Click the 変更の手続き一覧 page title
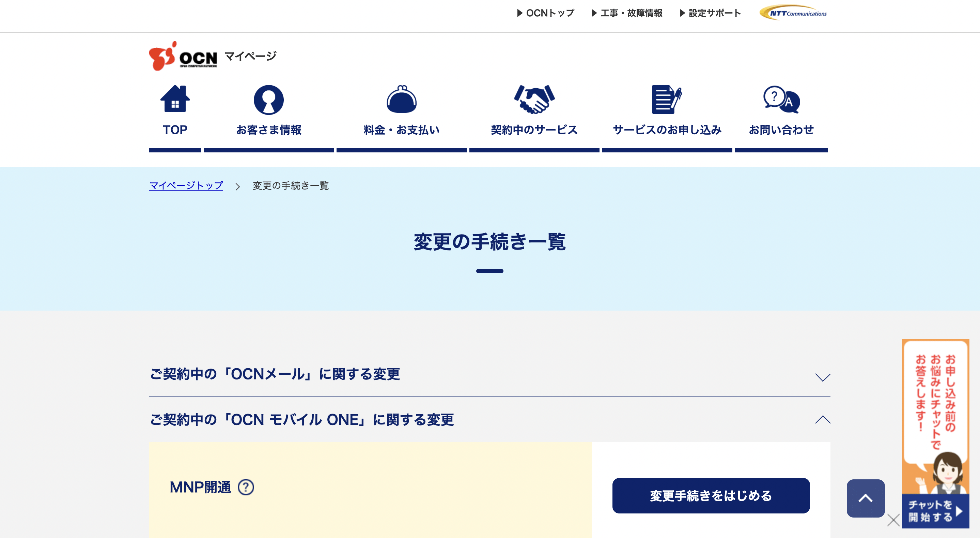980x538 pixels. coord(489,242)
